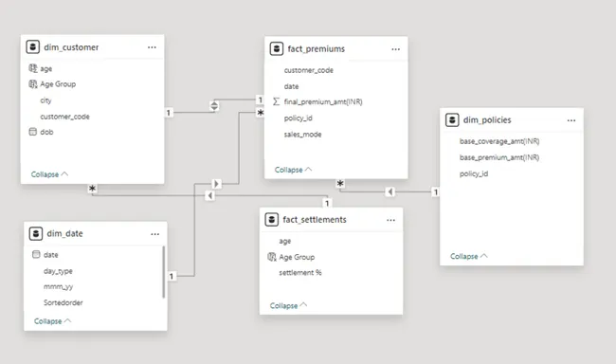Image resolution: width=616 pixels, height=364 pixels.
Task: Select the customer_code field in fact_premiums
Action: tap(308, 70)
